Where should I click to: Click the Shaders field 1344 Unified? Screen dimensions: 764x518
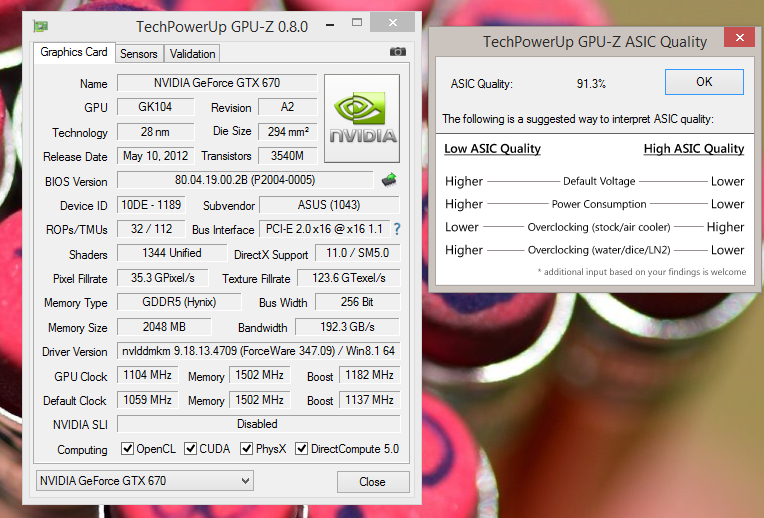point(172,253)
